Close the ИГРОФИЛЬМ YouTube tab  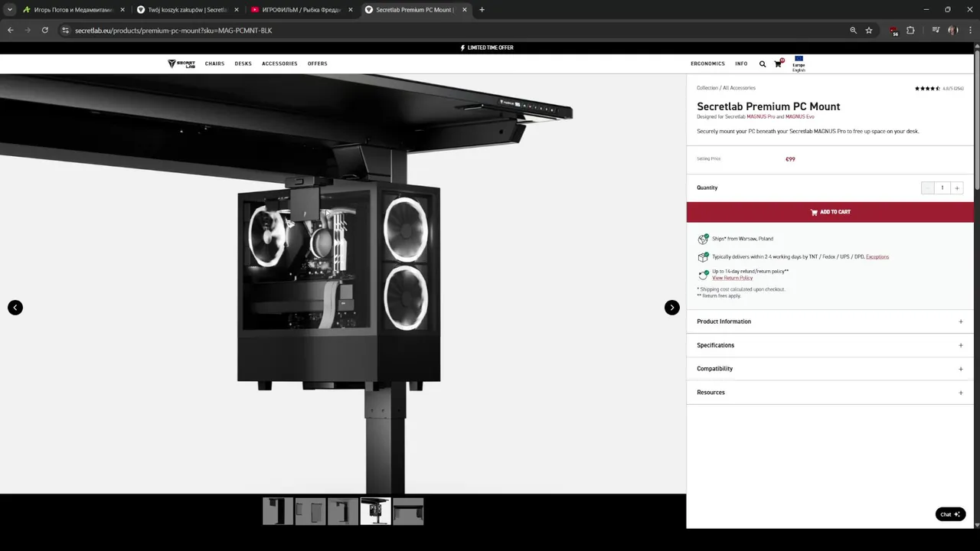[351, 10]
